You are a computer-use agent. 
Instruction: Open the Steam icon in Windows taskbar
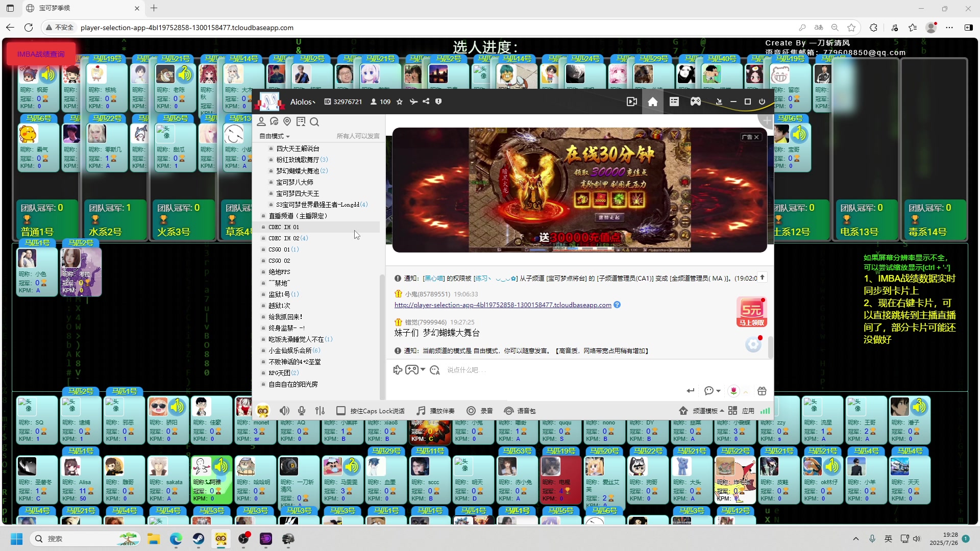point(199,539)
